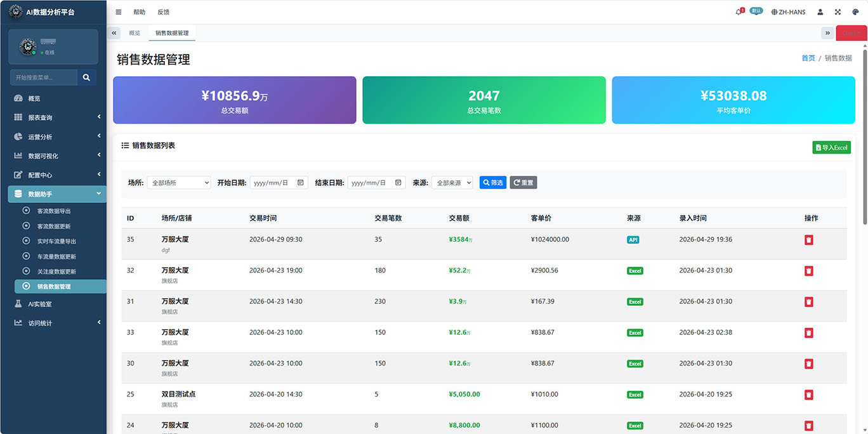Viewport: 868px width, 434px height.
Task: Toggle fullscreen mode icon
Action: pos(838,12)
